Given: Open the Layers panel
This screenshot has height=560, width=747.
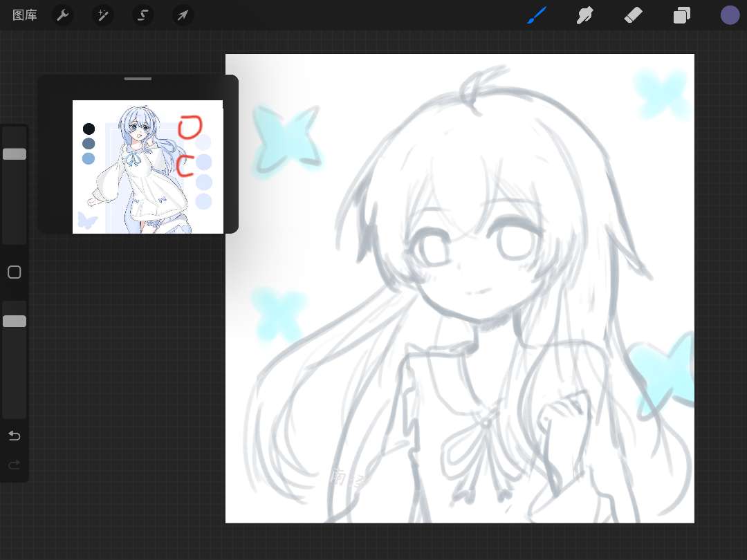Looking at the screenshot, I should [x=682, y=15].
